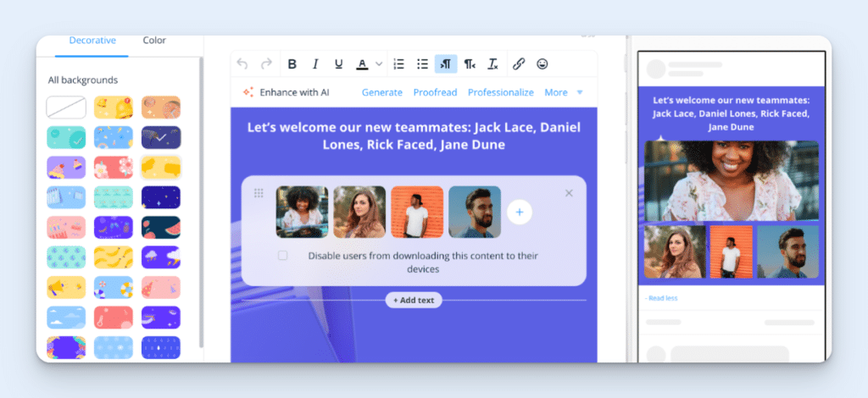This screenshot has width=868, height=398.
Task: Choose the teal checkmark background
Action: tap(66, 137)
